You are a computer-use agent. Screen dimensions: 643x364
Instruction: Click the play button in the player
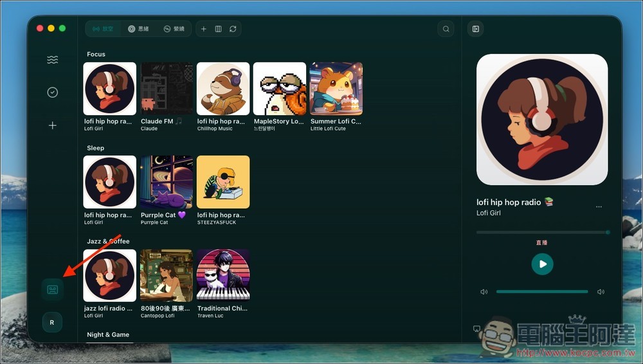pos(542,264)
